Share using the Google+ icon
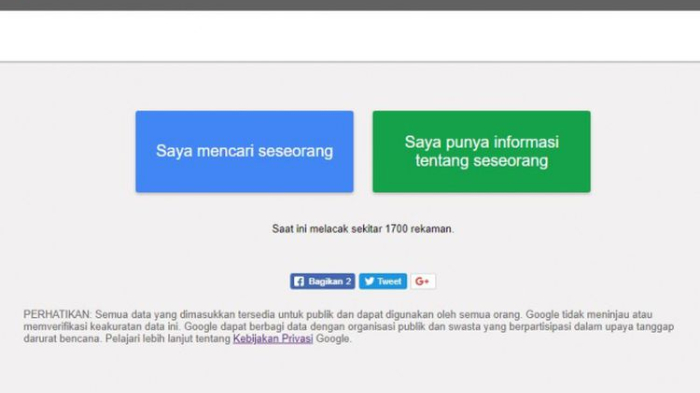Image resolution: width=700 pixels, height=393 pixels. (x=423, y=281)
